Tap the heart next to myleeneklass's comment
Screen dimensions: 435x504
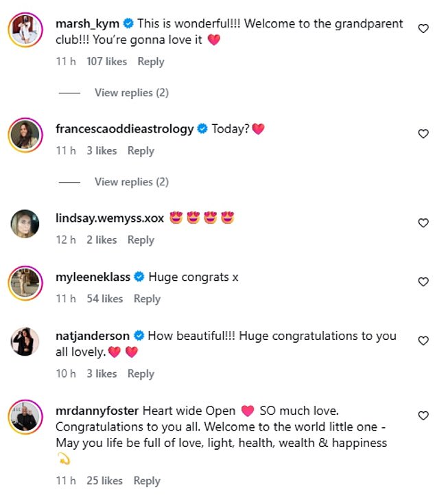click(423, 282)
